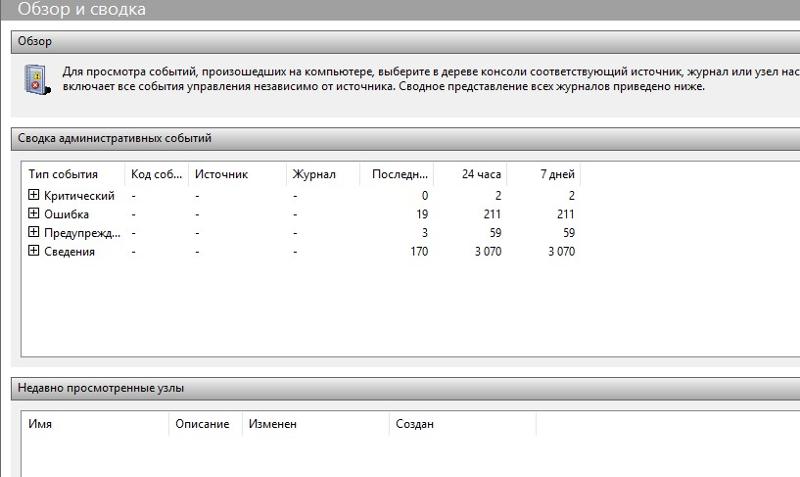Sort by Код события column header
Viewport: 800px width, 477px height.
pos(157,174)
